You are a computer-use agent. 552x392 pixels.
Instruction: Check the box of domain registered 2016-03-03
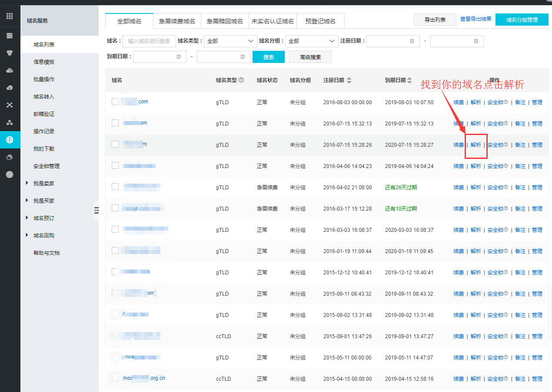coord(115,229)
